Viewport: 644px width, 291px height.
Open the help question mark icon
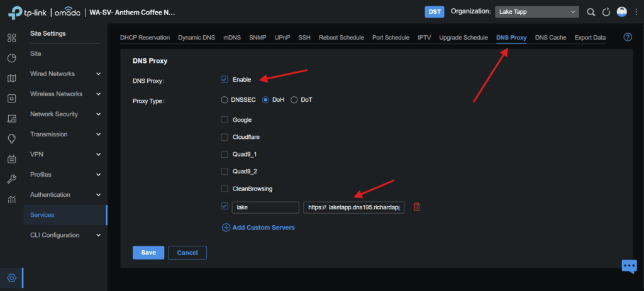pyautogui.click(x=628, y=37)
